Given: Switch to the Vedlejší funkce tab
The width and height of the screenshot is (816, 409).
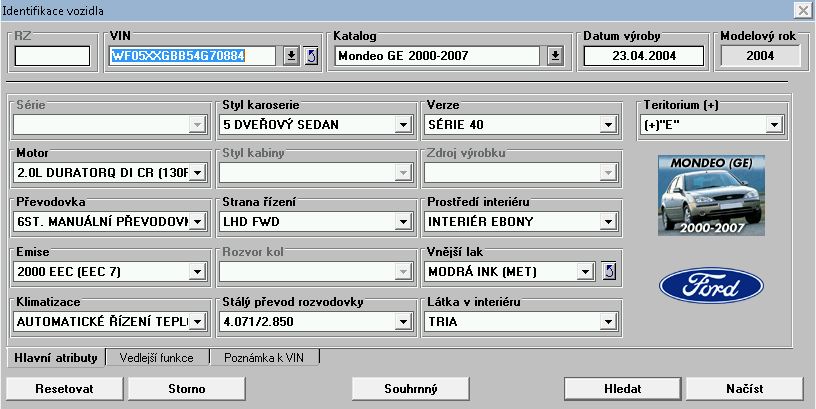Looking at the screenshot, I should 155,356.
